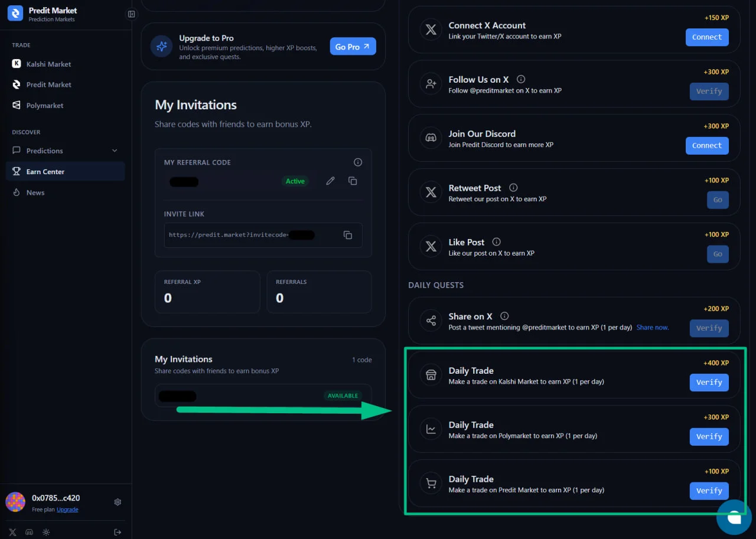Verify the Predit Market daily trade
Screen dimensions: 756x539
tap(709, 491)
